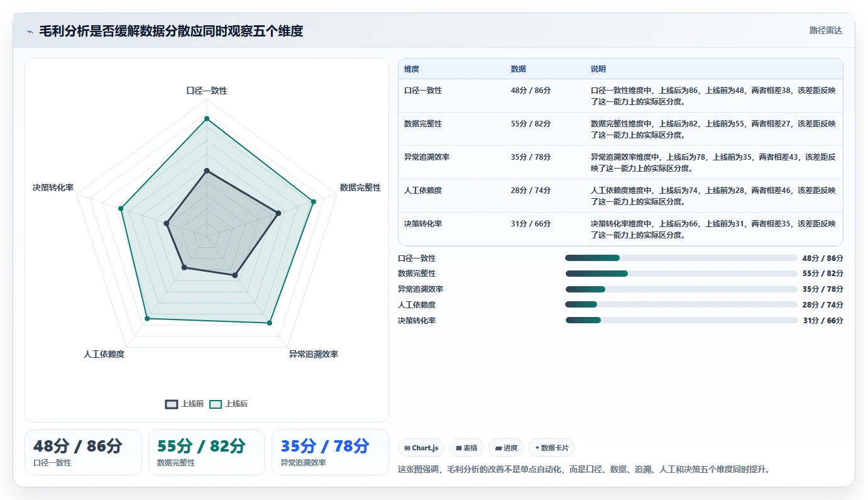The image size is (868, 500).
Task: Click the 数据完整性 progress bar
Action: coord(681,274)
